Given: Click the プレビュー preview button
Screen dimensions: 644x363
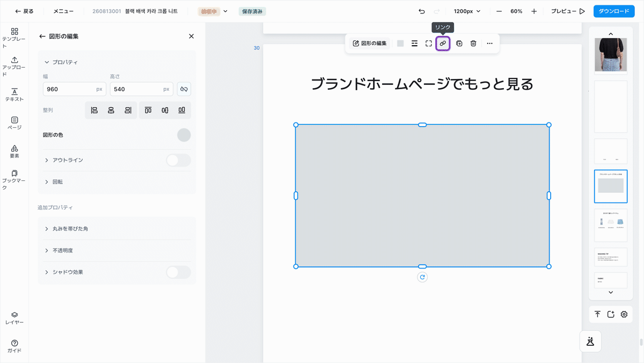Looking at the screenshot, I should [568, 11].
